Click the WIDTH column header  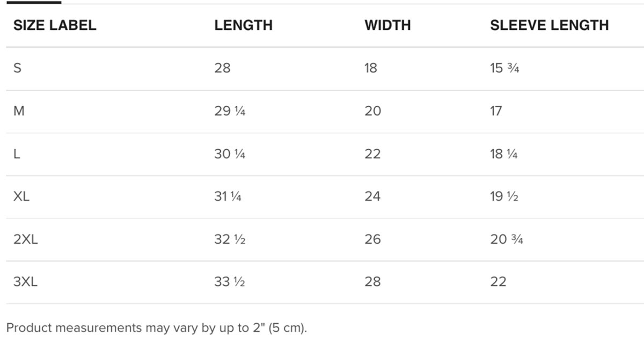(387, 25)
